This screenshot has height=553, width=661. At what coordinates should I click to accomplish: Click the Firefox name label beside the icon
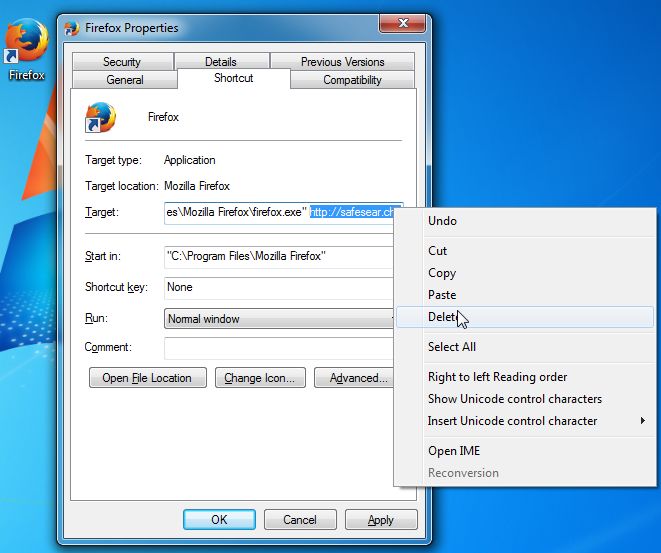click(163, 117)
